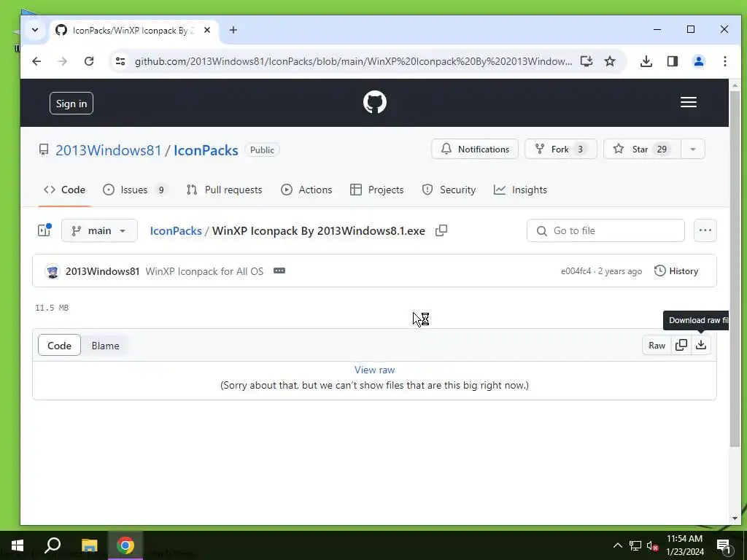The width and height of the screenshot is (747, 560).
Task: Open the three-dot more file actions menu
Action: pyautogui.click(x=705, y=230)
